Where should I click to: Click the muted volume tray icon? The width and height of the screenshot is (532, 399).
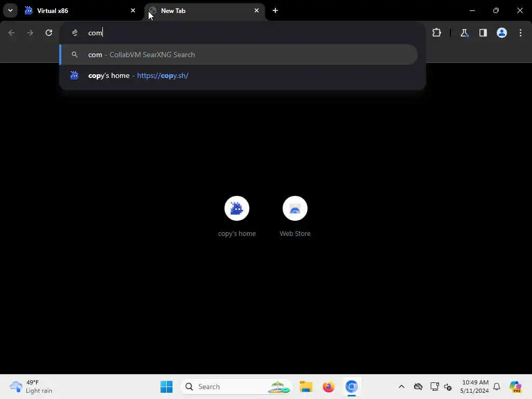click(447, 387)
